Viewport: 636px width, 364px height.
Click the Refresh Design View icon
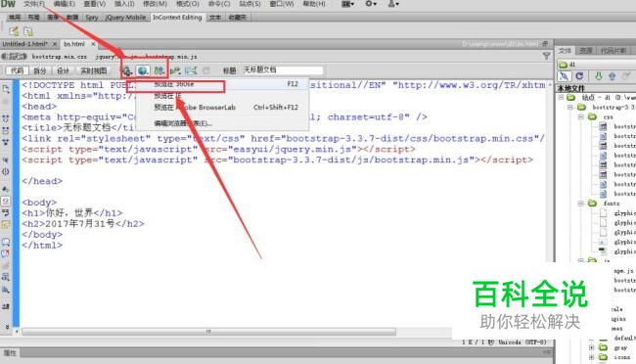coord(206,71)
